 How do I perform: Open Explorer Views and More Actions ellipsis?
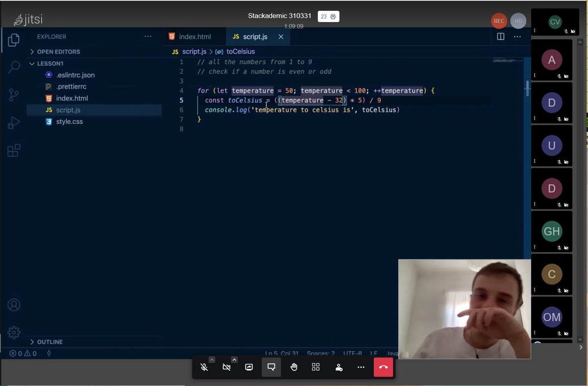click(x=148, y=36)
